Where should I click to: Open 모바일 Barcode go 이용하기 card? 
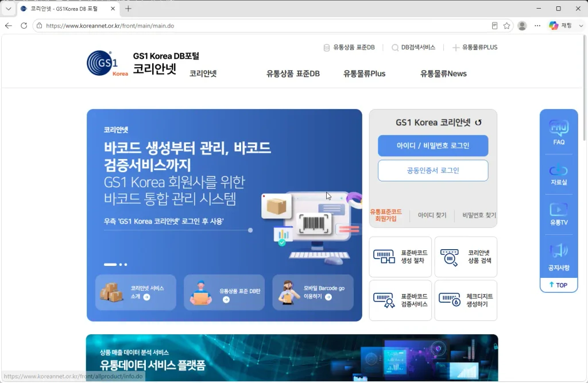[x=313, y=292]
